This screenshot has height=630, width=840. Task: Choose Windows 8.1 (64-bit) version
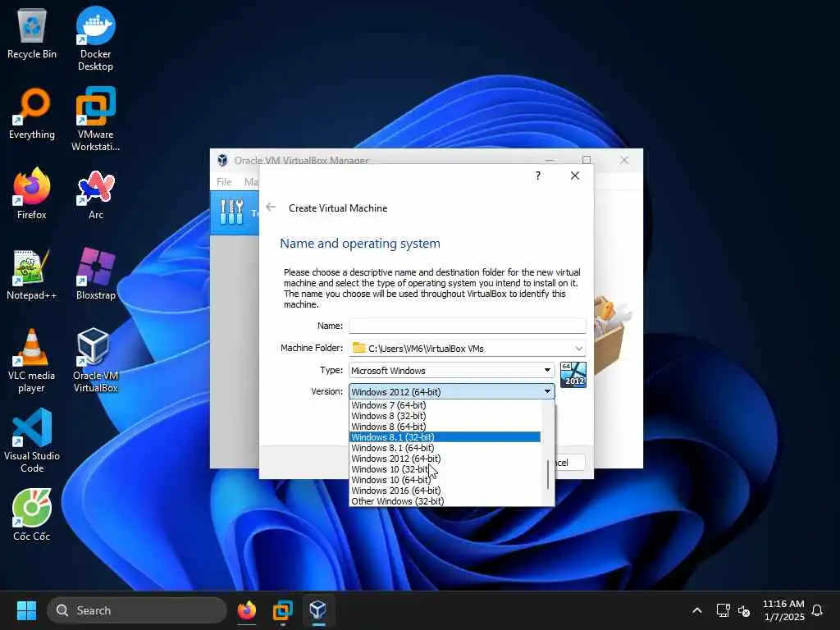coord(445,448)
